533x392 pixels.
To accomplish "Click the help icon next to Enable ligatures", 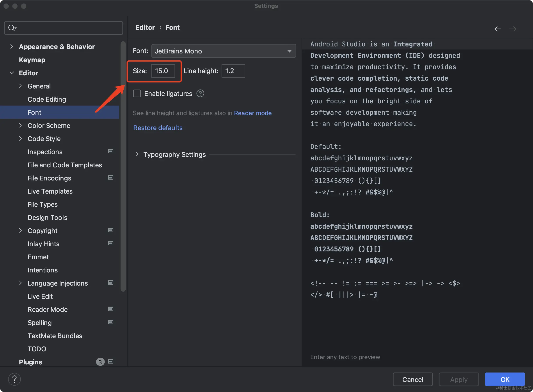I will tap(200, 94).
